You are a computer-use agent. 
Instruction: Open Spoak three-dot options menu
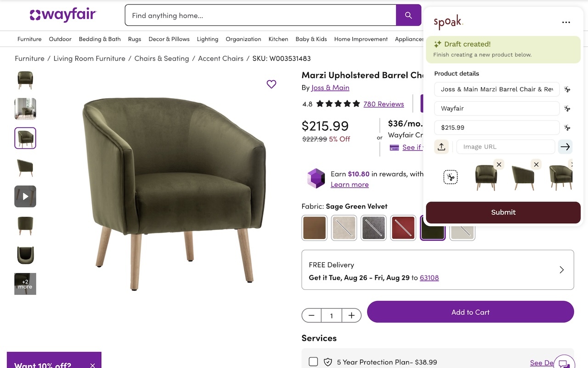[566, 22]
